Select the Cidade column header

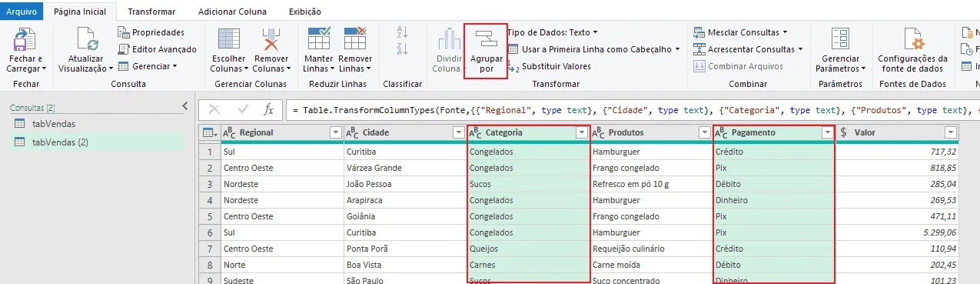tap(405, 132)
